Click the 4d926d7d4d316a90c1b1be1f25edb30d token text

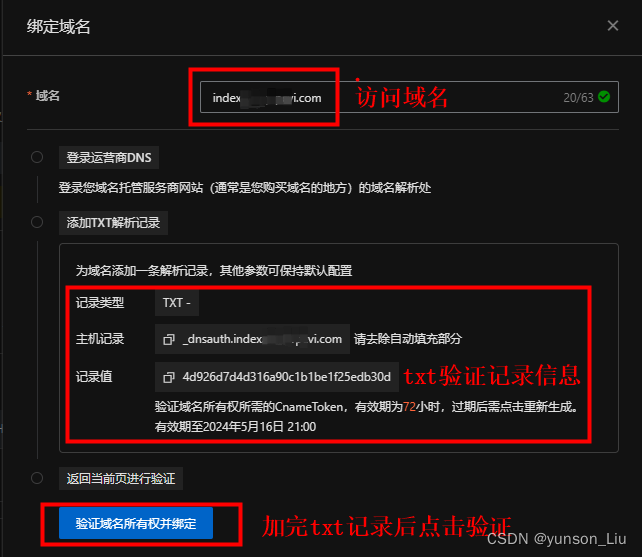[287, 377]
